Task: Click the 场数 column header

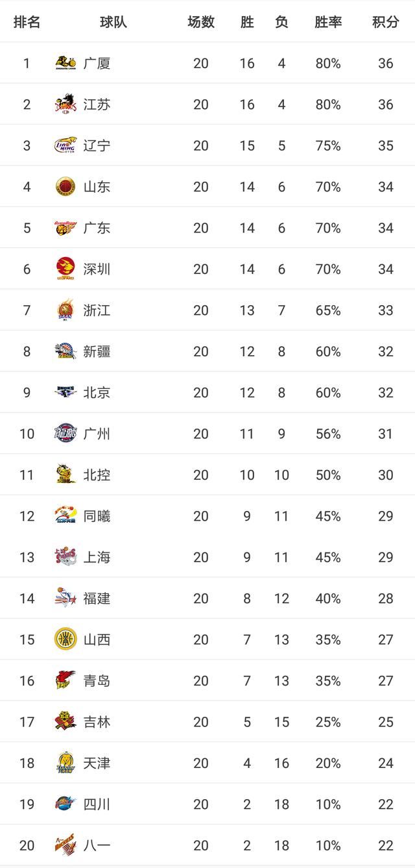Action: [201, 21]
